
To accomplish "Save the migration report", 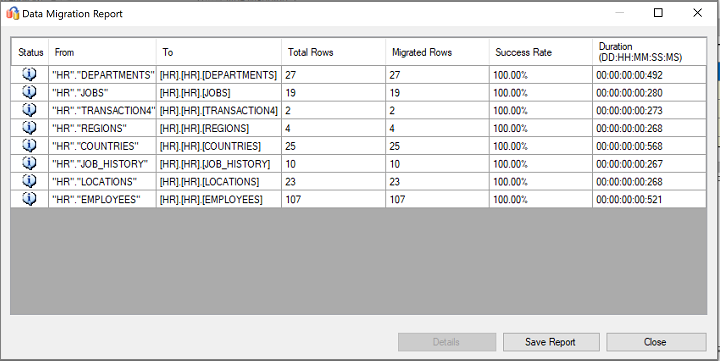I will 551,342.
